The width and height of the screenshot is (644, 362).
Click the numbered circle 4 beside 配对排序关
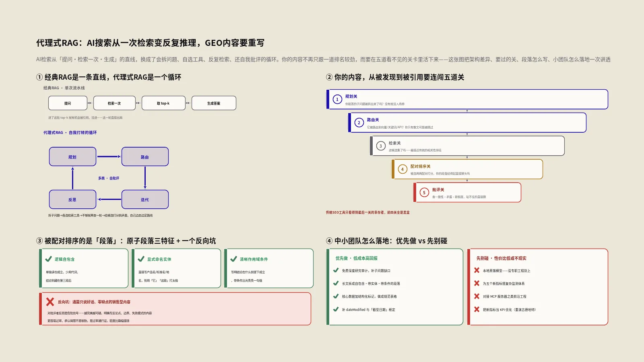(x=402, y=169)
